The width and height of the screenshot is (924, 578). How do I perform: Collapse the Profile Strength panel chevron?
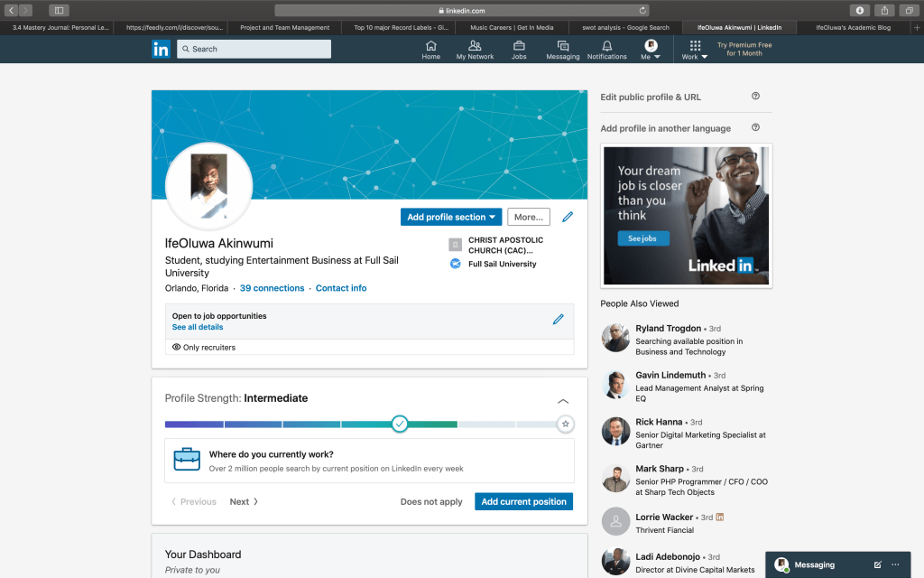[x=563, y=401]
